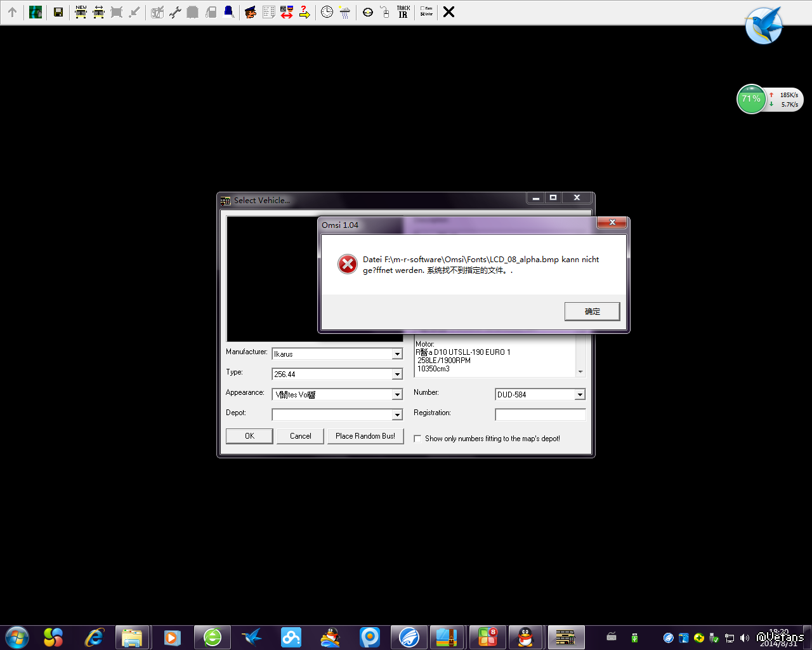The image size is (812, 650).
Task: Click the wrench toolbar icon
Action: (x=176, y=12)
